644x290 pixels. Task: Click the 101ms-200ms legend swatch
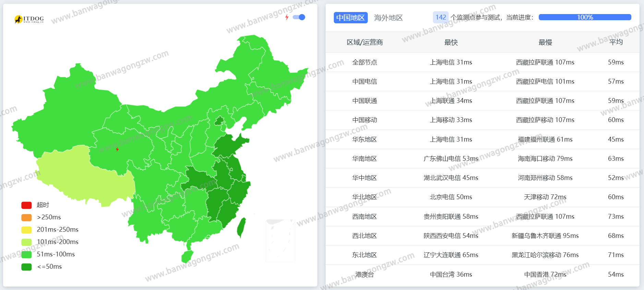26,242
